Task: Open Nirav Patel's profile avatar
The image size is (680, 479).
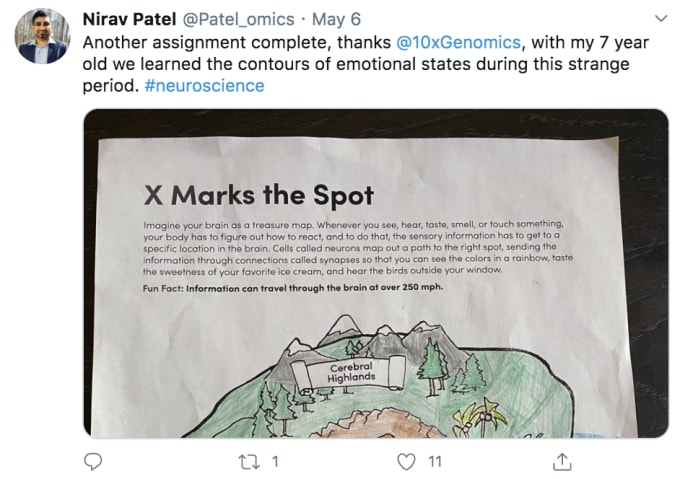Action: coord(42,36)
